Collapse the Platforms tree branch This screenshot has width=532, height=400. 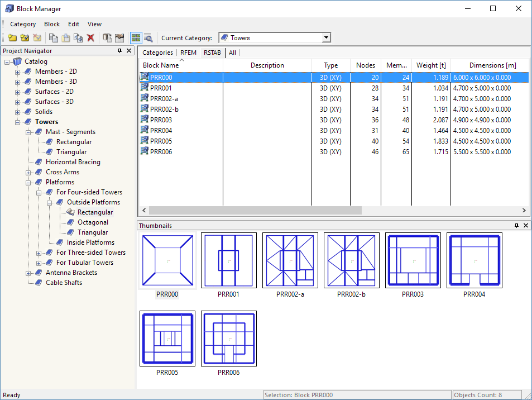pyautogui.click(x=29, y=182)
